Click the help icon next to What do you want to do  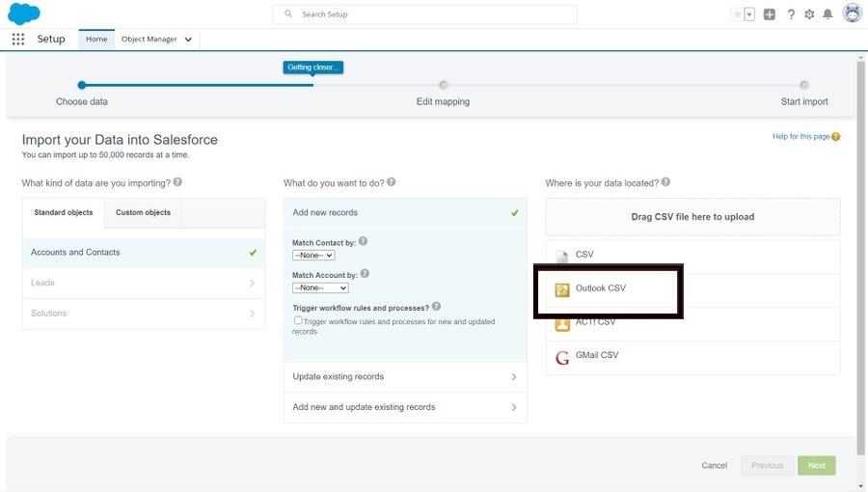tap(392, 181)
